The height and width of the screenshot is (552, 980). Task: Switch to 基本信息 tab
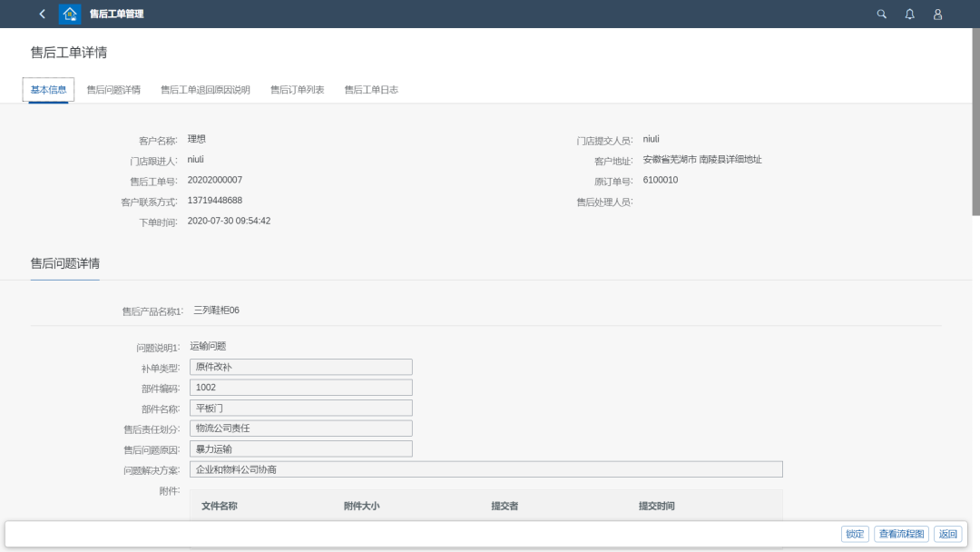tap(48, 90)
